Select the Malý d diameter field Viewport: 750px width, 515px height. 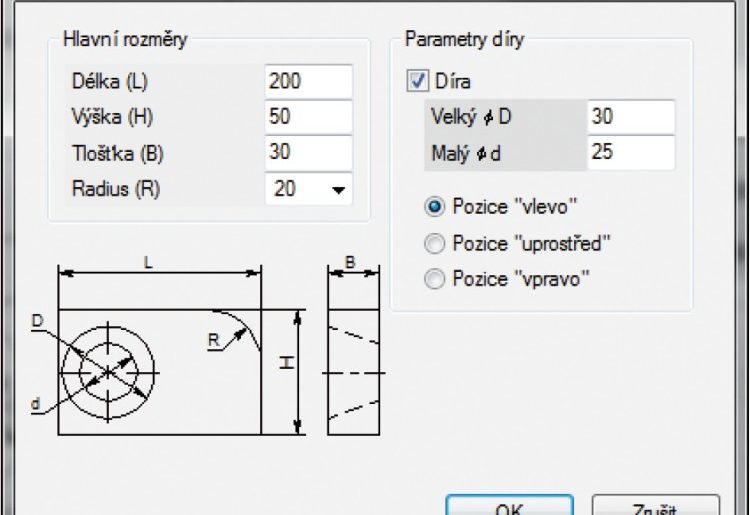pos(630,153)
